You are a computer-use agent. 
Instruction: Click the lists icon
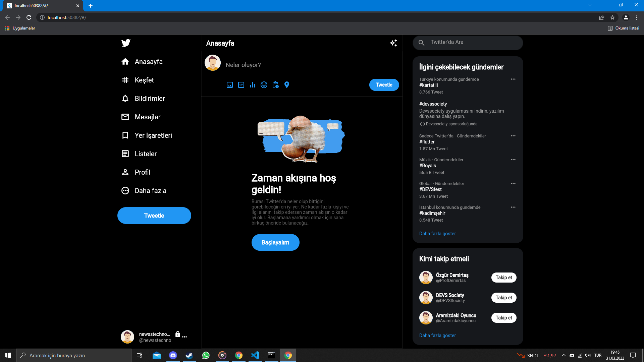pyautogui.click(x=125, y=154)
